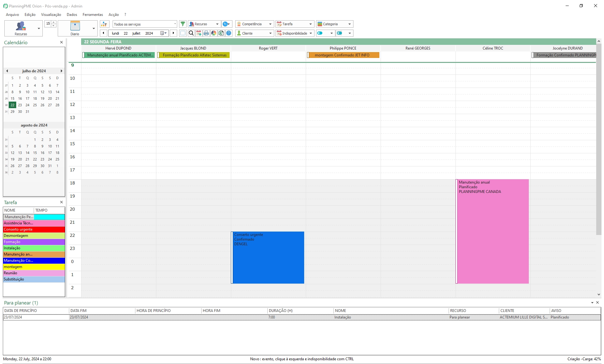The image size is (604, 364).
Task: Click the day field in date selector
Action: point(126,33)
